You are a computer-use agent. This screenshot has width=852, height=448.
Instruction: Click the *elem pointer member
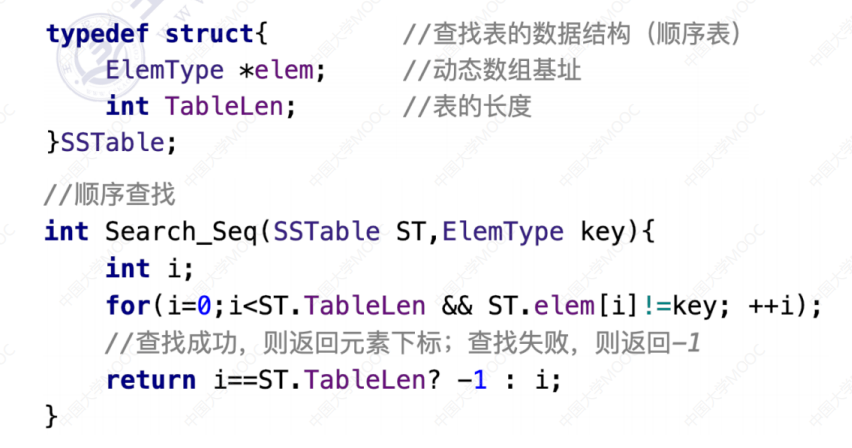tap(277, 71)
